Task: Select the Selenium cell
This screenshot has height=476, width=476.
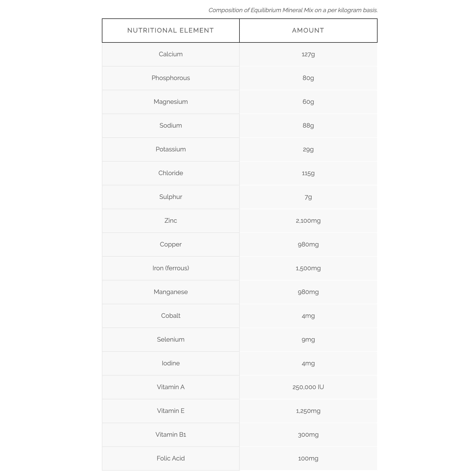Action: [x=171, y=339]
